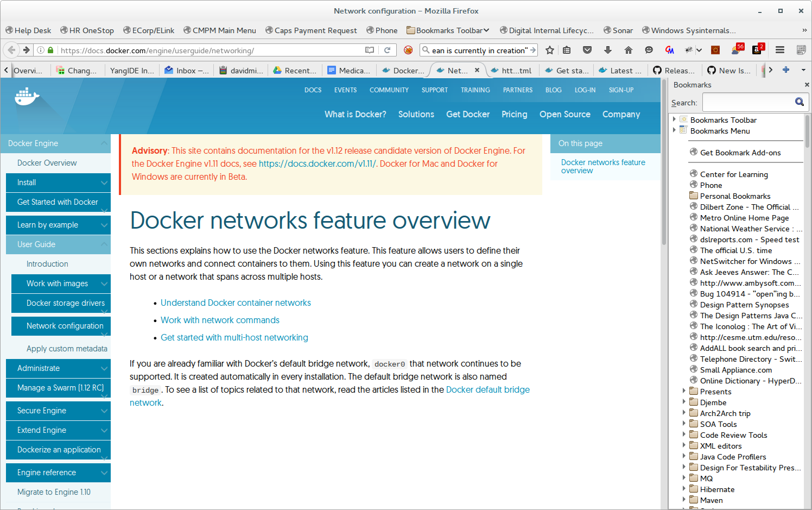Click the site information icon in URL bar
This screenshot has height=510, width=812.
click(x=40, y=50)
